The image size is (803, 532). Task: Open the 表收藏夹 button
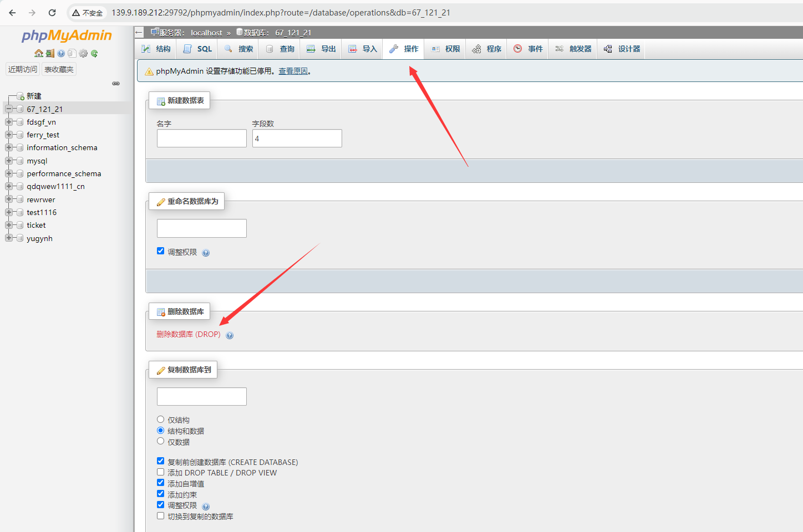[59, 69]
